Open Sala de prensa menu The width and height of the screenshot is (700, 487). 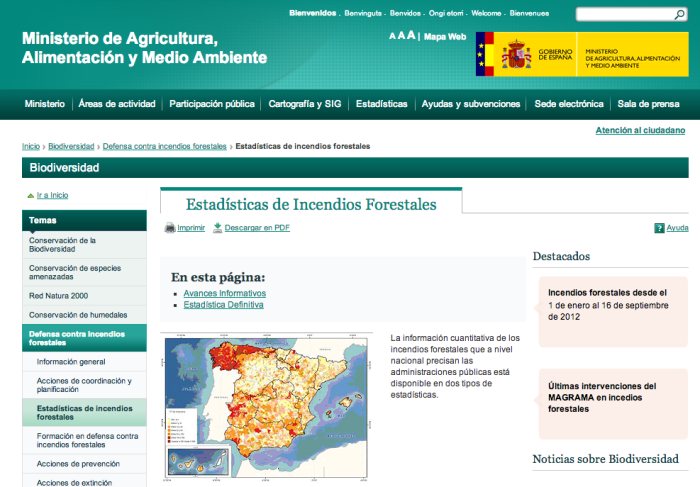click(x=648, y=104)
